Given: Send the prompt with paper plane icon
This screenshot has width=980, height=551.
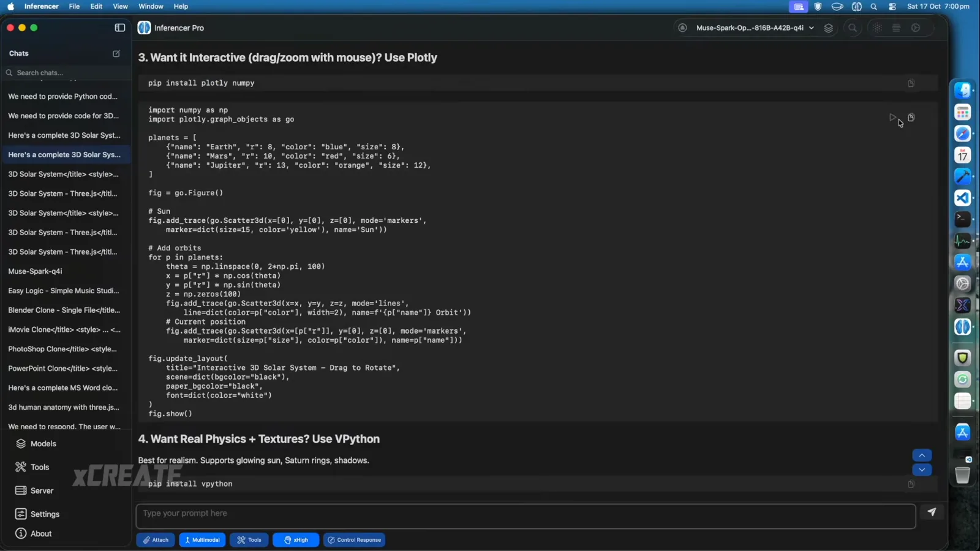Looking at the screenshot, I should coord(932,512).
